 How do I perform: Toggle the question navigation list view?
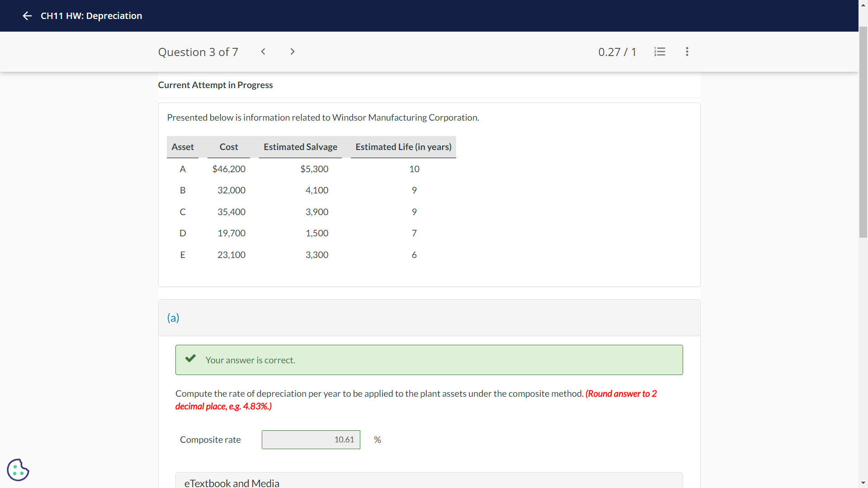pos(660,52)
